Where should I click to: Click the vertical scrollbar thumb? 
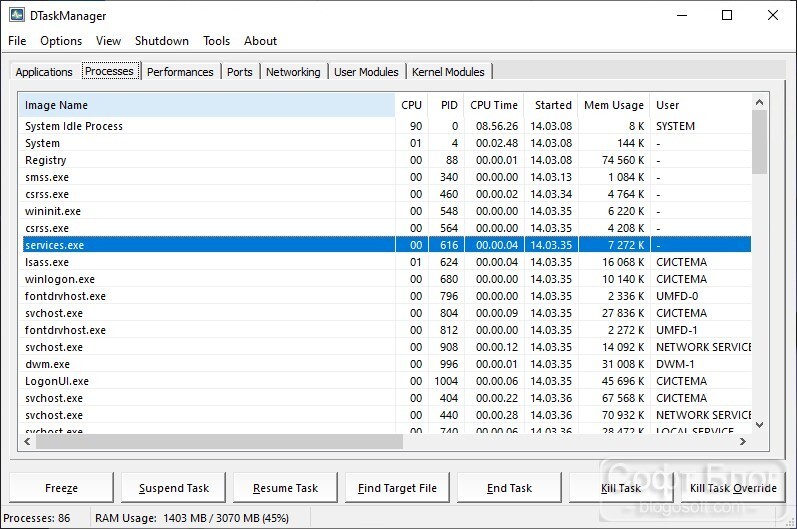click(x=759, y=142)
